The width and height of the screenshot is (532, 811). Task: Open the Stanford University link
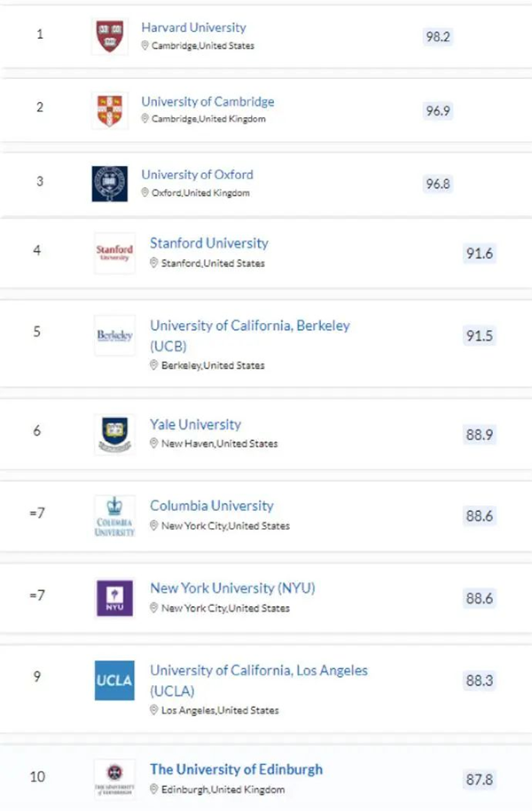pos(209,243)
